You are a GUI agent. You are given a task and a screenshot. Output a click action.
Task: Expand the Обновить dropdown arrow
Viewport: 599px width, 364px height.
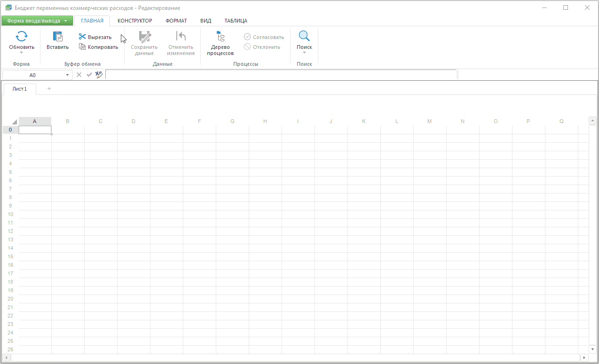coord(22,53)
